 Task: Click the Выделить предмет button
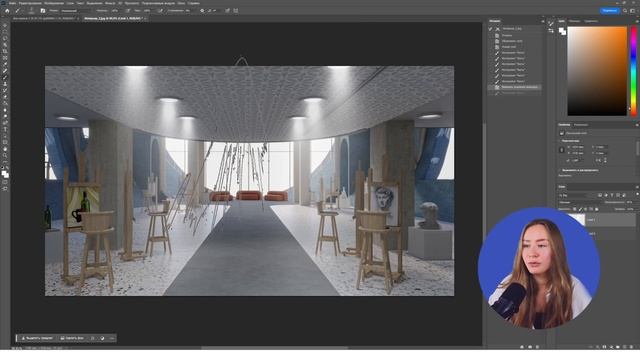click(37, 338)
